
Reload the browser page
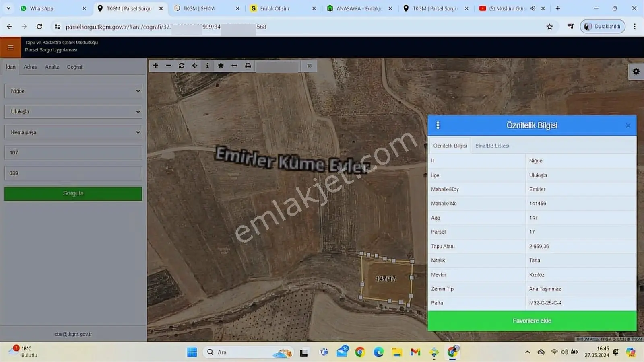(x=39, y=27)
